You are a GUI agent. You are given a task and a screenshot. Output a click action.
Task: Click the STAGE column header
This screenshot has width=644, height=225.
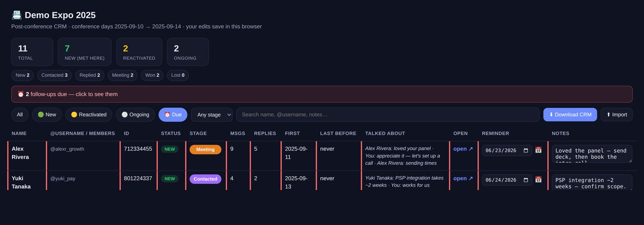click(198, 133)
